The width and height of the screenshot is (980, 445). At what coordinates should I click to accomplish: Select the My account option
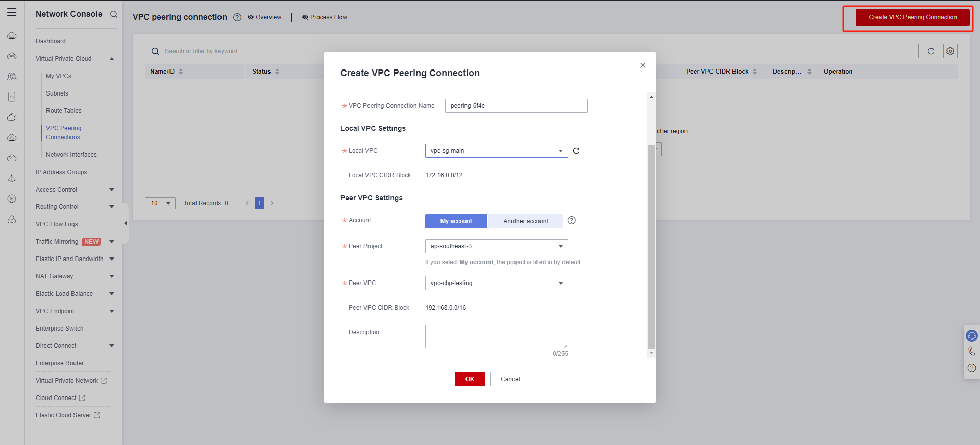pos(456,221)
